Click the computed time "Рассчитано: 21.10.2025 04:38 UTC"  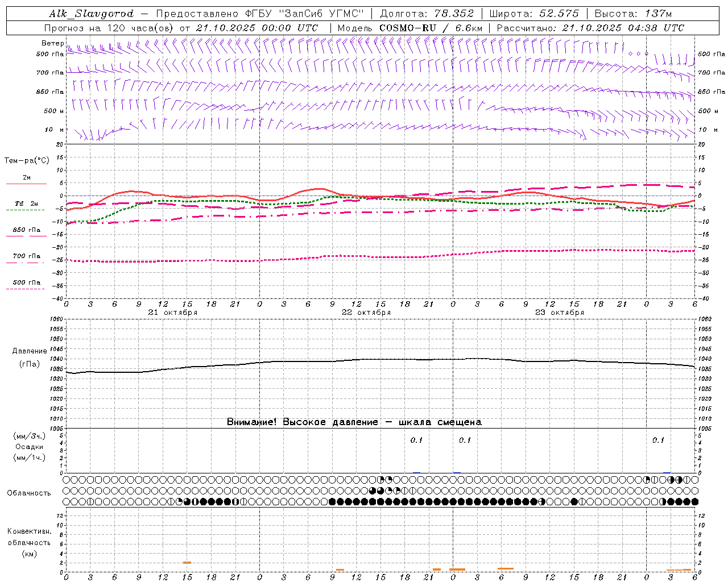point(590,28)
